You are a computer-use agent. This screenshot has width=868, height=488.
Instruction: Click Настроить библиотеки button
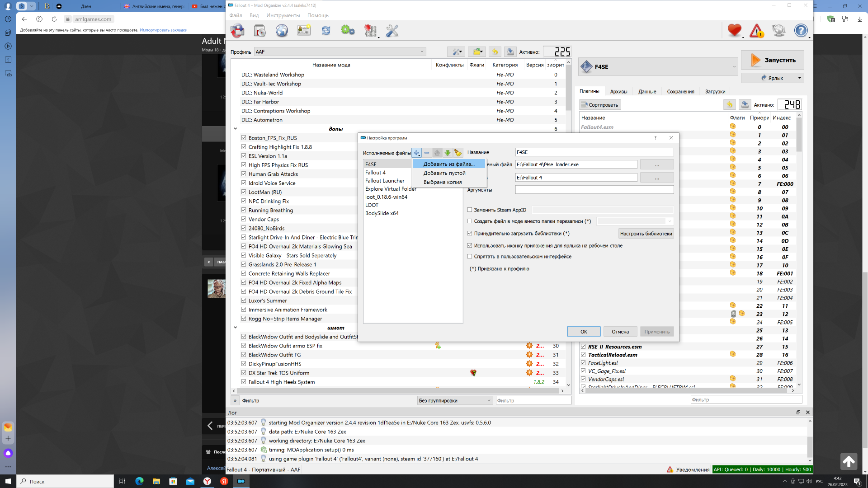click(x=646, y=234)
